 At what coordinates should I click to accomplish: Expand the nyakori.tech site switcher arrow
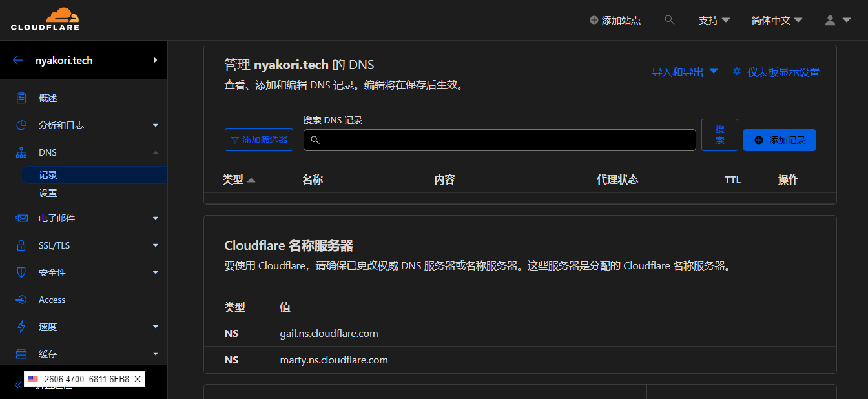point(156,60)
